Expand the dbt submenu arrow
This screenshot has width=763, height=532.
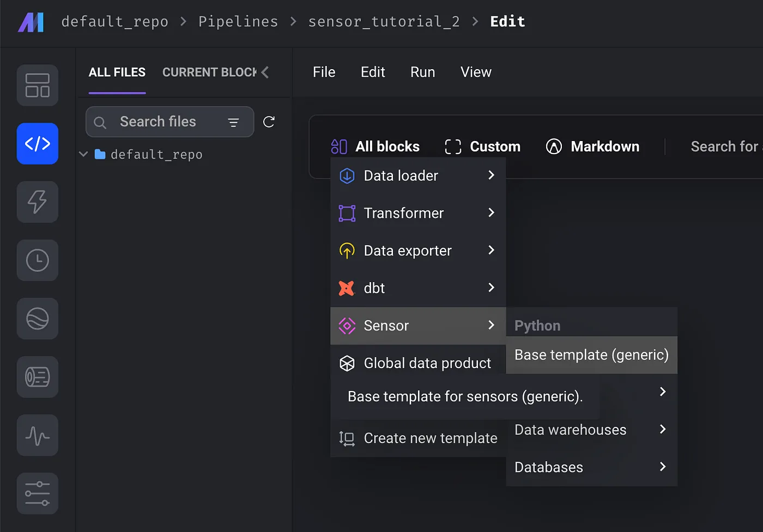[x=491, y=288]
